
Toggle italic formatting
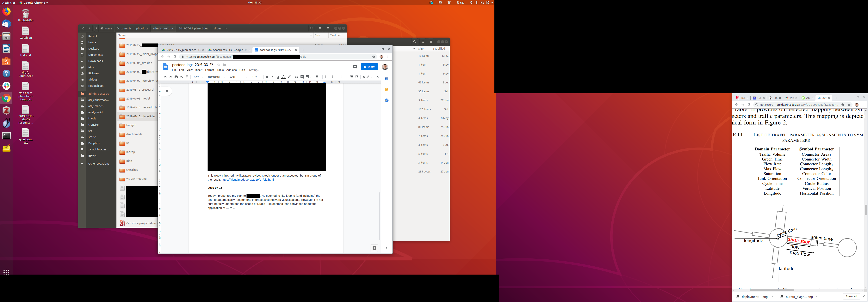pyautogui.click(x=272, y=77)
